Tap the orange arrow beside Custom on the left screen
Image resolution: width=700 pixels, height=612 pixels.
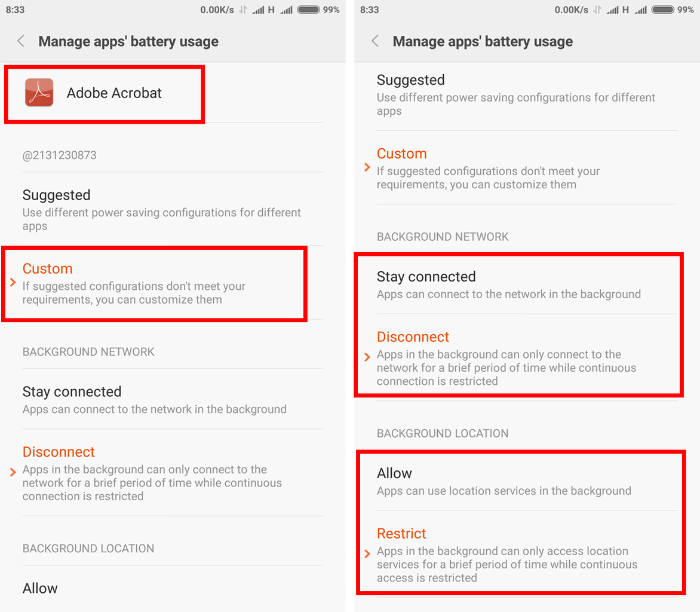[13, 282]
